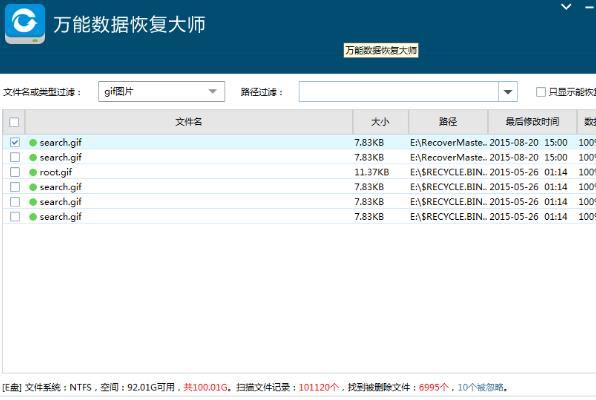The width and height of the screenshot is (596, 400).
Task: Click the 文件名或类型过滤 label
Action: (x=42, y=92)
